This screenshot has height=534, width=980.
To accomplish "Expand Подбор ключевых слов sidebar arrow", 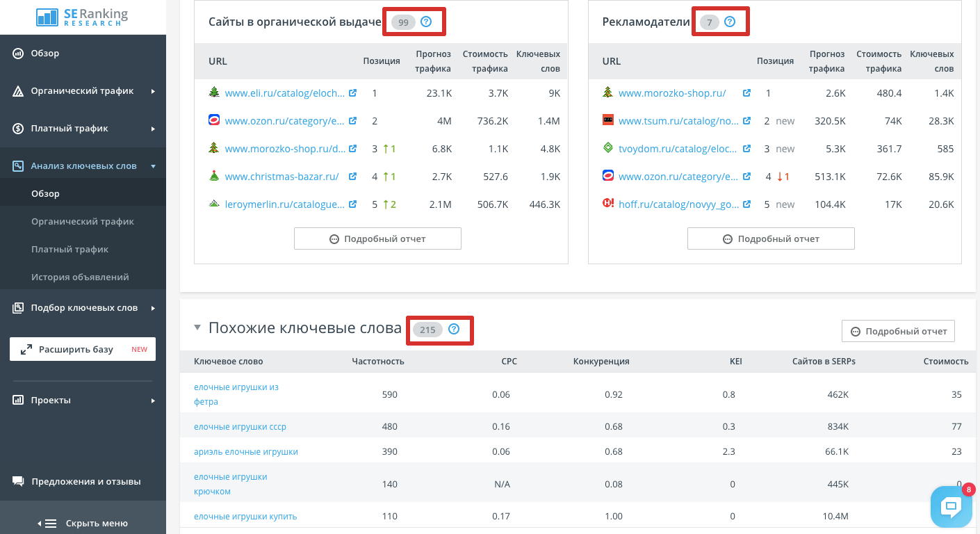I will 153,308.
